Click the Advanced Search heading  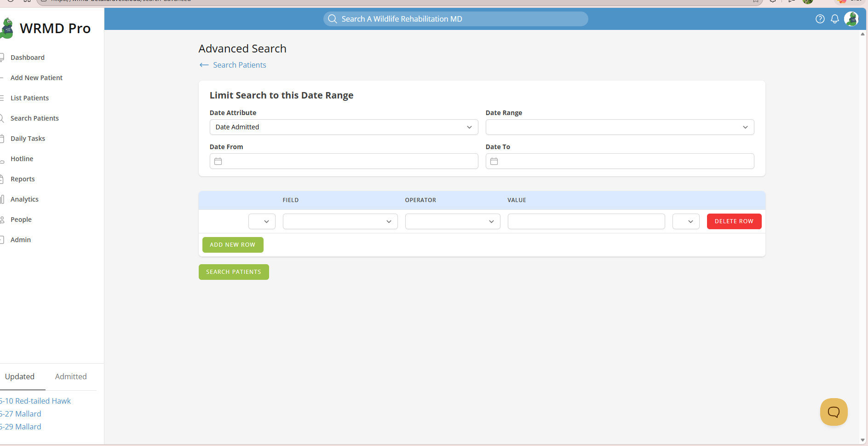(242, 48)
